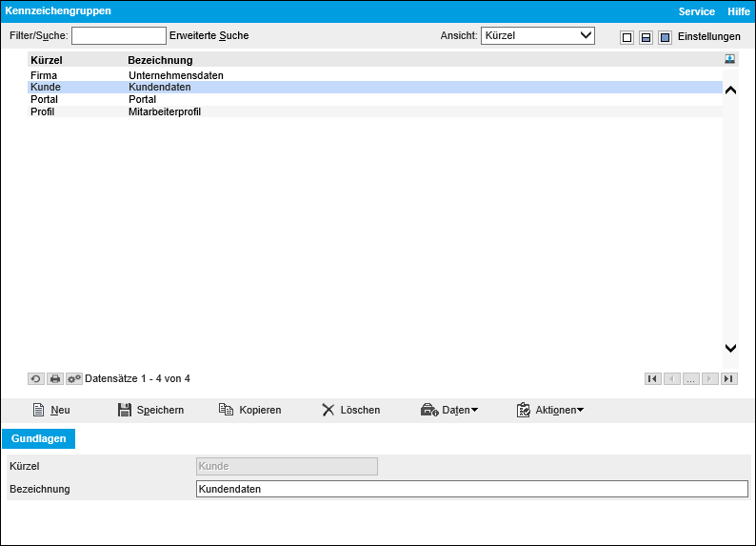756x546 pixels.
Task: Click the export icon in list header
Action: tap(729, 59)
